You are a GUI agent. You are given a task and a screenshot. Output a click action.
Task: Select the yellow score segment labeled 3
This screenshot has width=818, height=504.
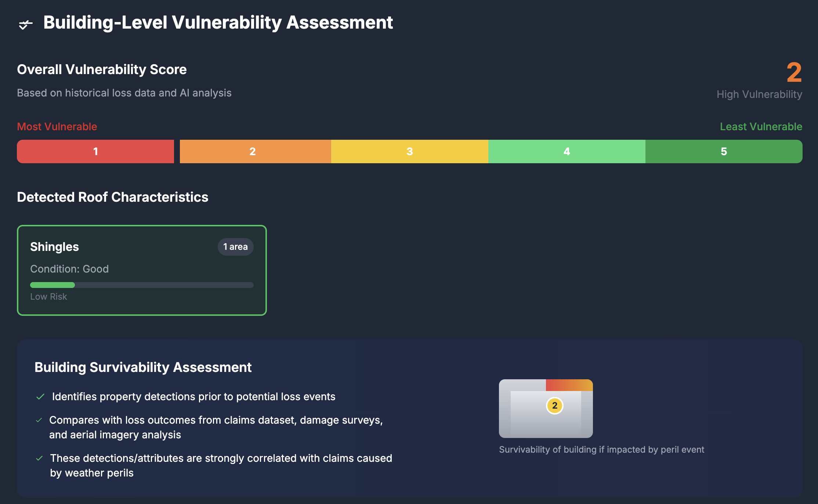409,151
